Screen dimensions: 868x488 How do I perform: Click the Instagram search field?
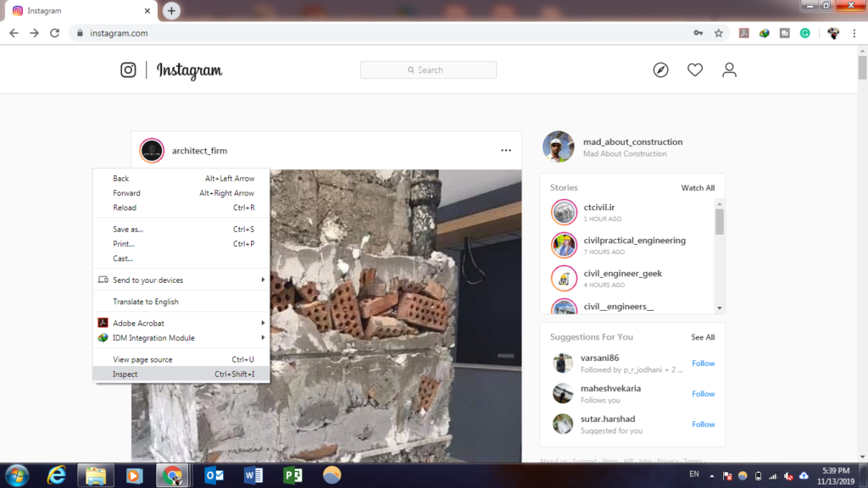(428, 70)
